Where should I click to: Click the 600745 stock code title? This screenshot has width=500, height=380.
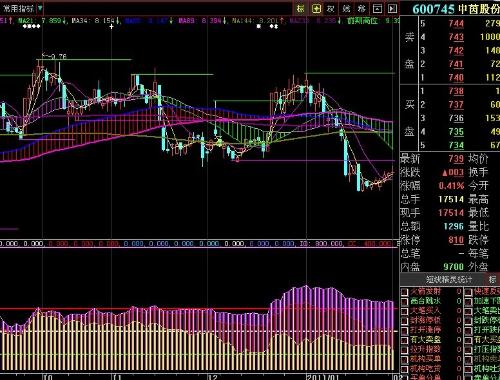(x=434, y=9)
